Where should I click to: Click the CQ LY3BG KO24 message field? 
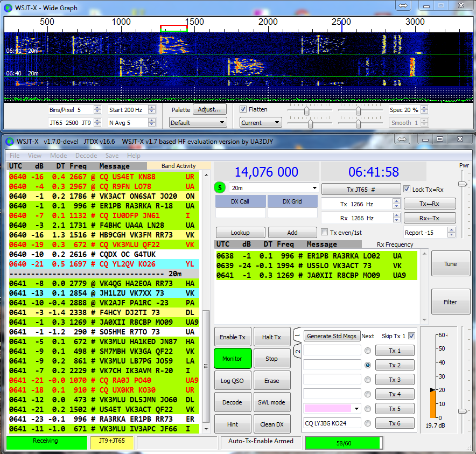tap(332, 423)
